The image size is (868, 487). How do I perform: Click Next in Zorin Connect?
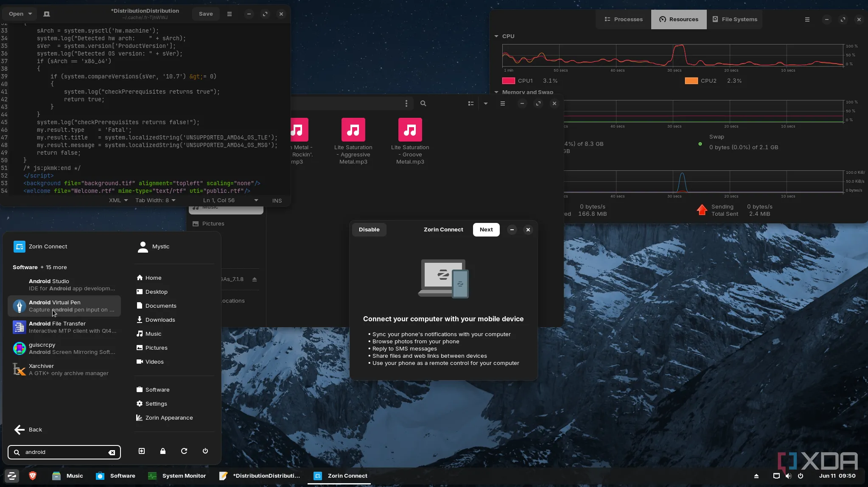pyautogui.click(x=486, y=230)
